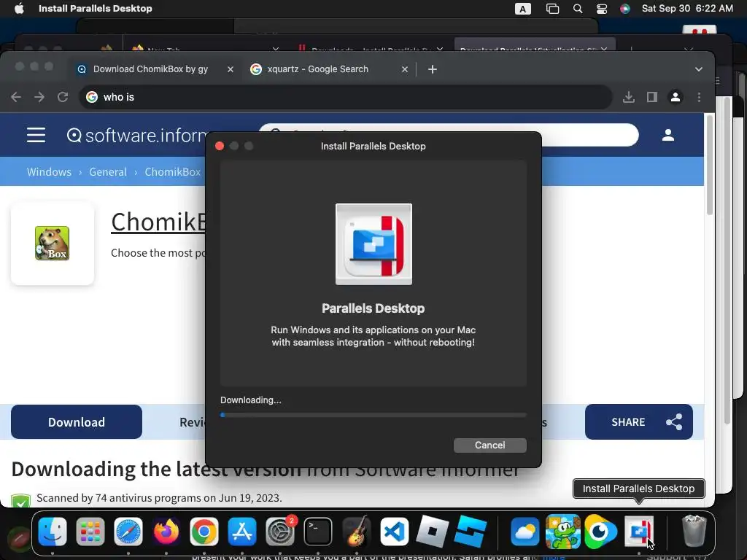Open Roblox from the Dock

pos(432,532)
